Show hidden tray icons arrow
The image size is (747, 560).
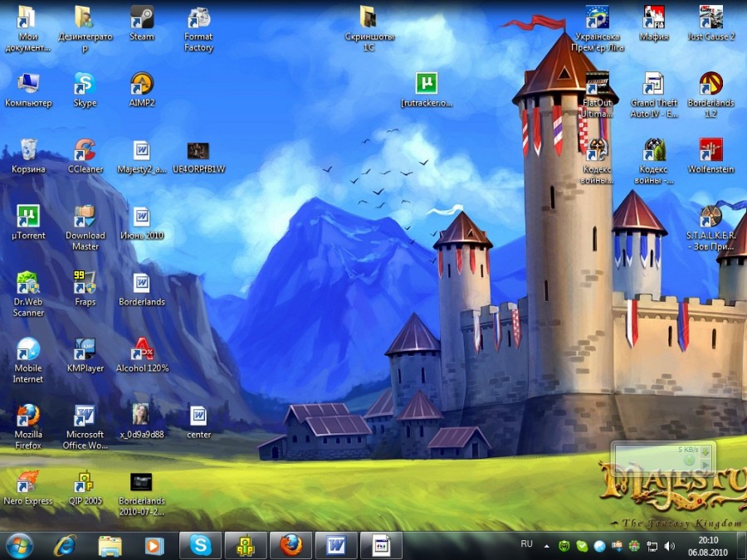tap(547, 546)
